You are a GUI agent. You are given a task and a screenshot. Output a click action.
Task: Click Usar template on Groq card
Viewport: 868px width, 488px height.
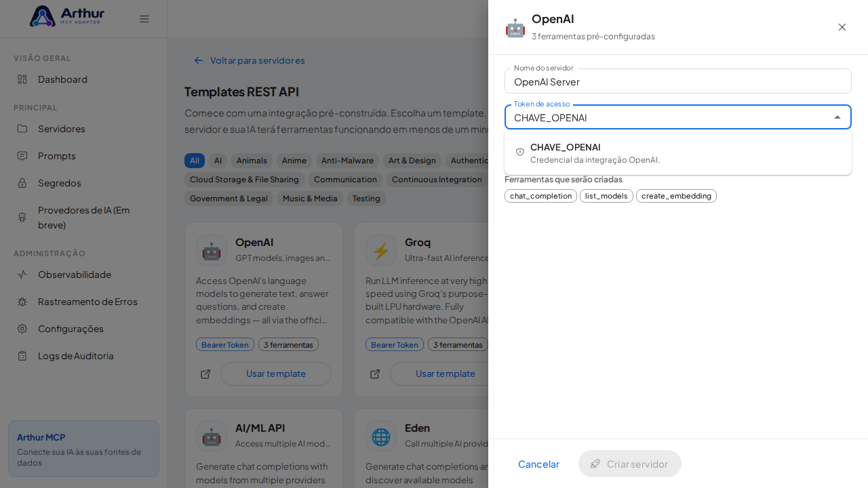[x=445, y=374]
